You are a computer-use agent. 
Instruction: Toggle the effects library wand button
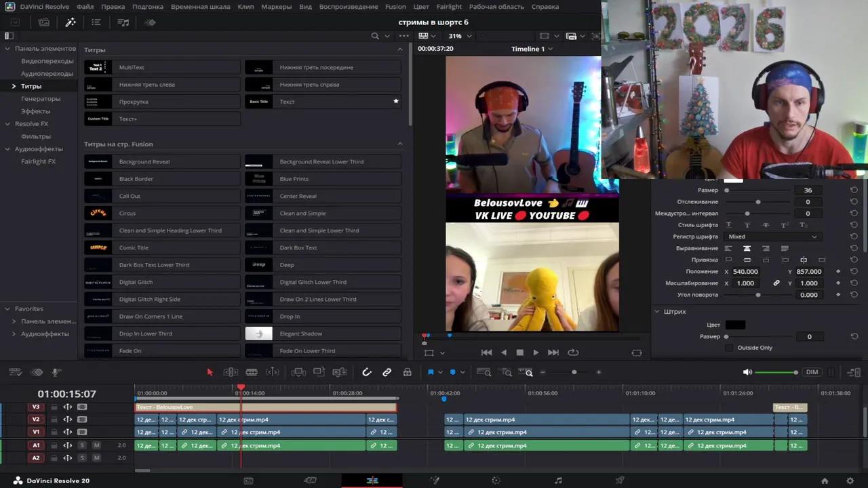click(x=71, y=22)
